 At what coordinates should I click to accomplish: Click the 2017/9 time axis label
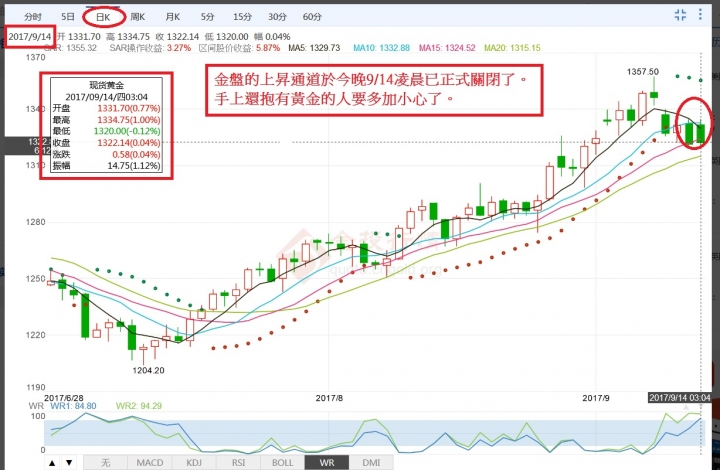(x=596, y=398)
